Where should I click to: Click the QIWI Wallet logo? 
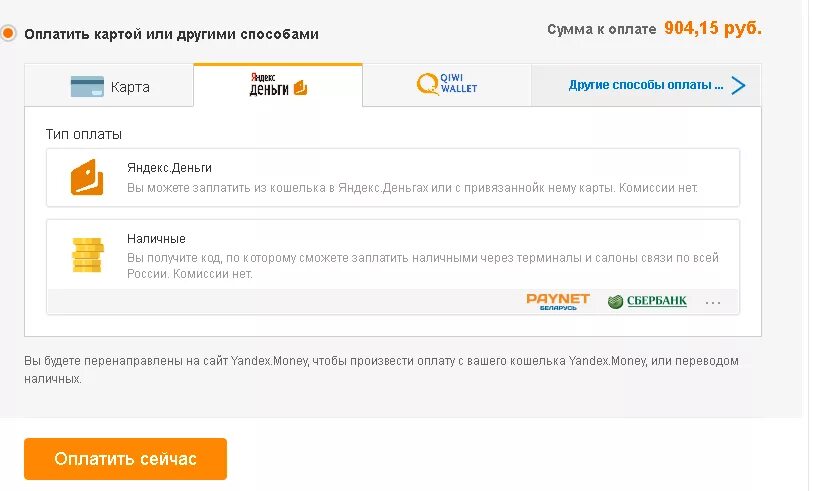coord(447,85)
